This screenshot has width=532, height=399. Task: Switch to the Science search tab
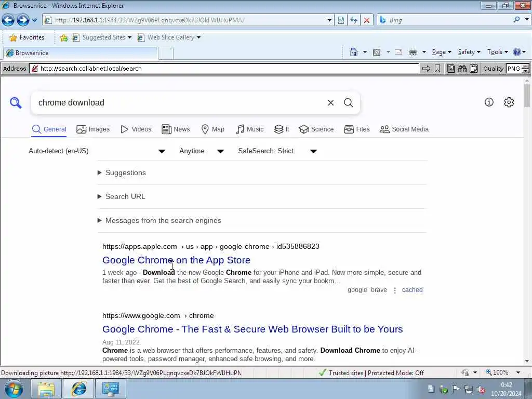click(x=316, y=129)
